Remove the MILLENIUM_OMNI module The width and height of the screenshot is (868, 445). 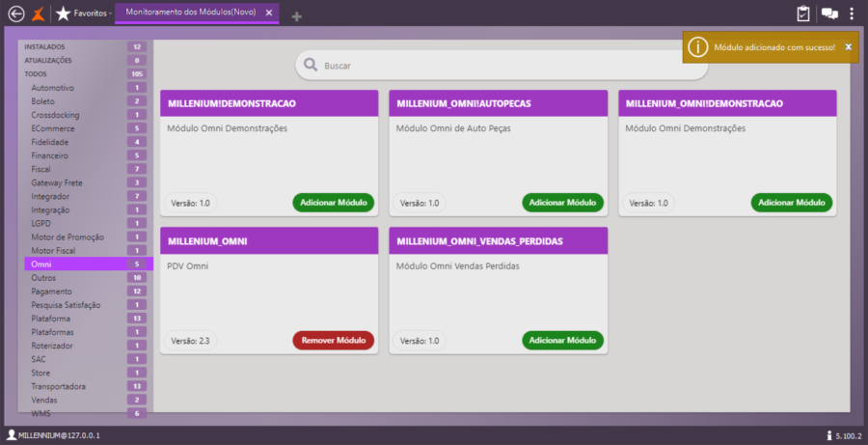pyautogui.click(x=334, y=340)
